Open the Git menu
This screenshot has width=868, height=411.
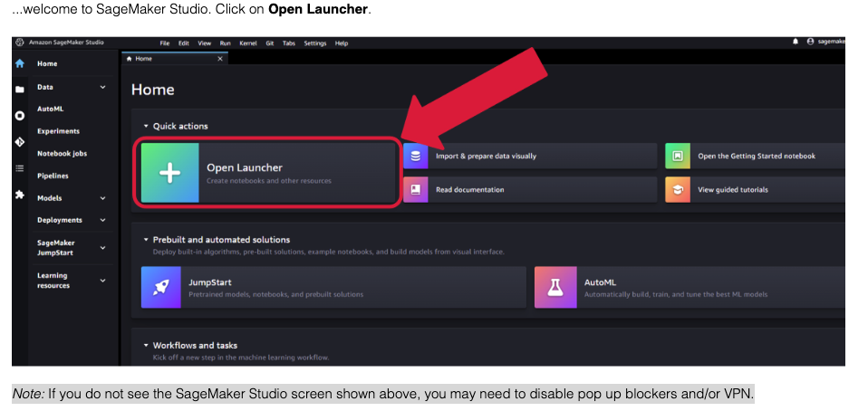click(x=270, y=43)
